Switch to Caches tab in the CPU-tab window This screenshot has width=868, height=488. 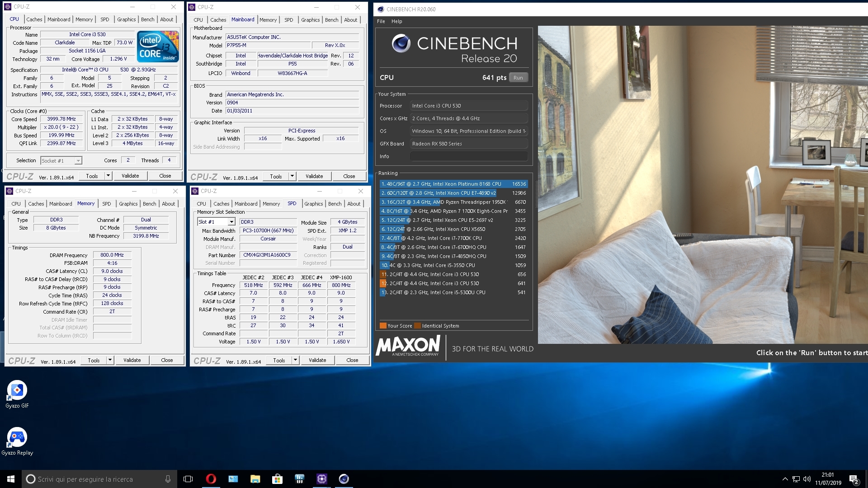tap(34, 19)
